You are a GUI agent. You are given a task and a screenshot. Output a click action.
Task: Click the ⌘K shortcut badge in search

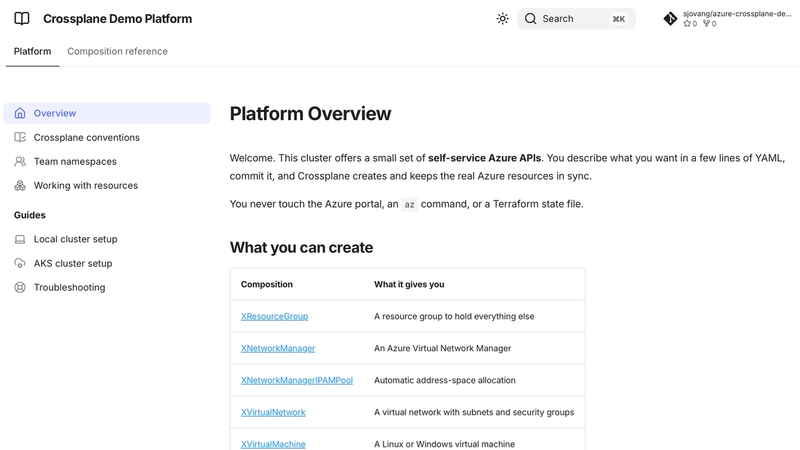click(x=619, y=19)
